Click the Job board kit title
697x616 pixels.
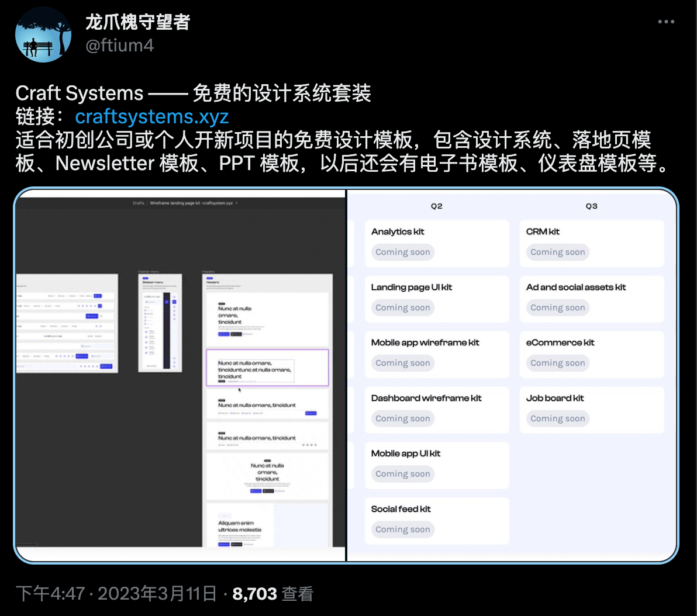coord(555,398)
